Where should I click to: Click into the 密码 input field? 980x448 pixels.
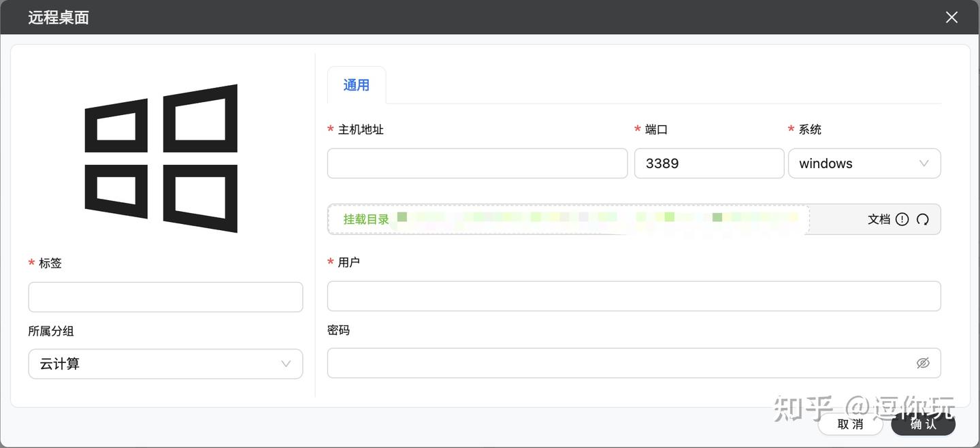(x=634, y=363)
